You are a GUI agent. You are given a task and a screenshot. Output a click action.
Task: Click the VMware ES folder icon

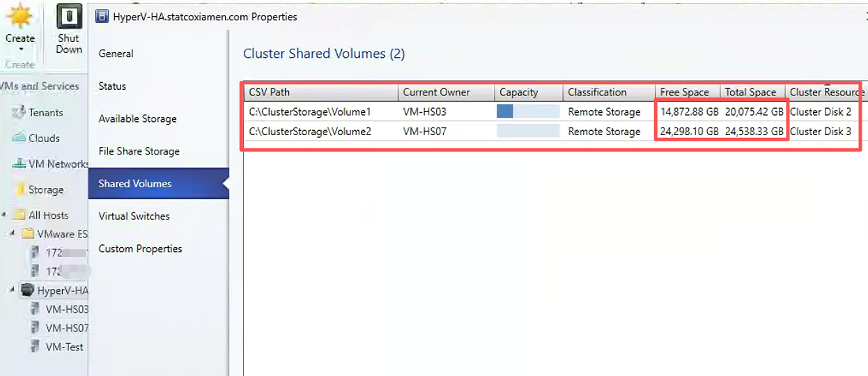[28, 234]
